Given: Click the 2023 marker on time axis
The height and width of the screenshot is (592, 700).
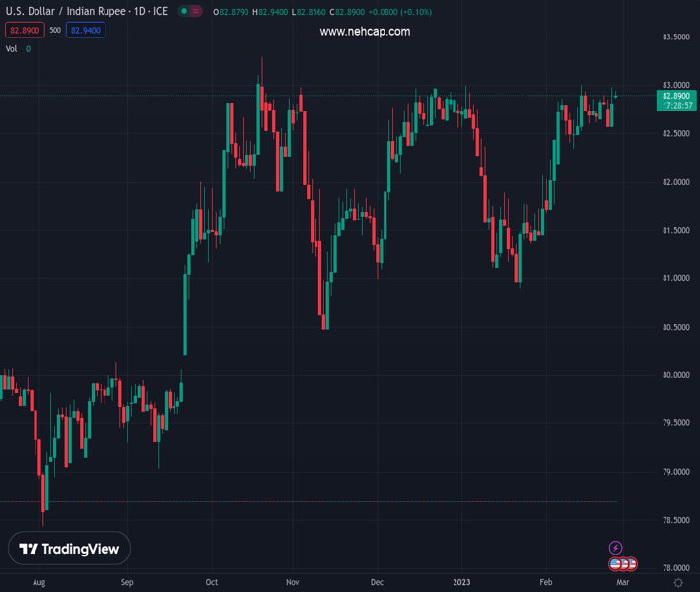Looking at the screenshot, I should (463, 583).
